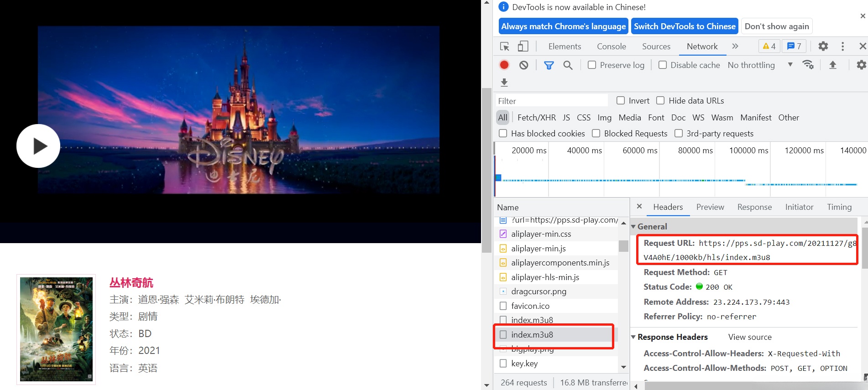
Task: Import HAR file with upload arrow icon
Action: [833, 65]
